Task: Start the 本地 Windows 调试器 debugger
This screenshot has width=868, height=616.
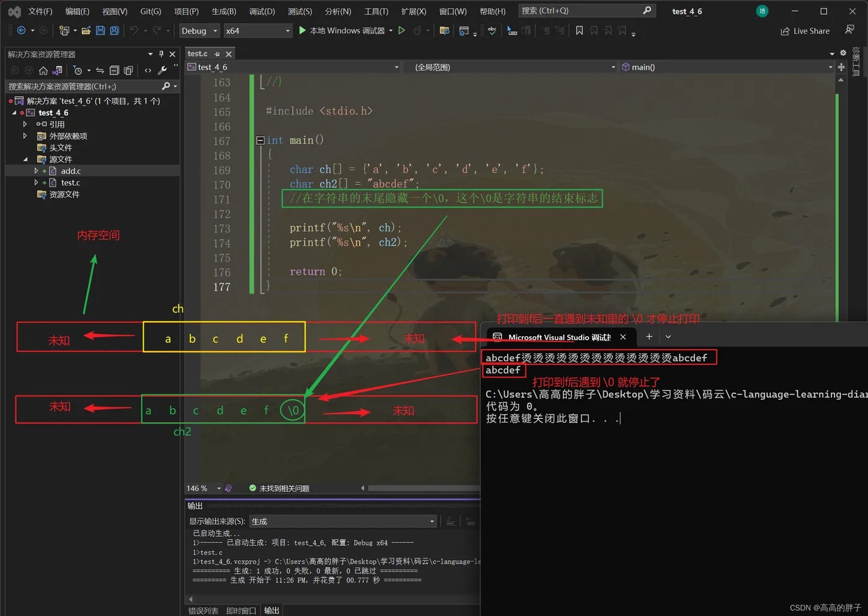Action: [342, 30]
